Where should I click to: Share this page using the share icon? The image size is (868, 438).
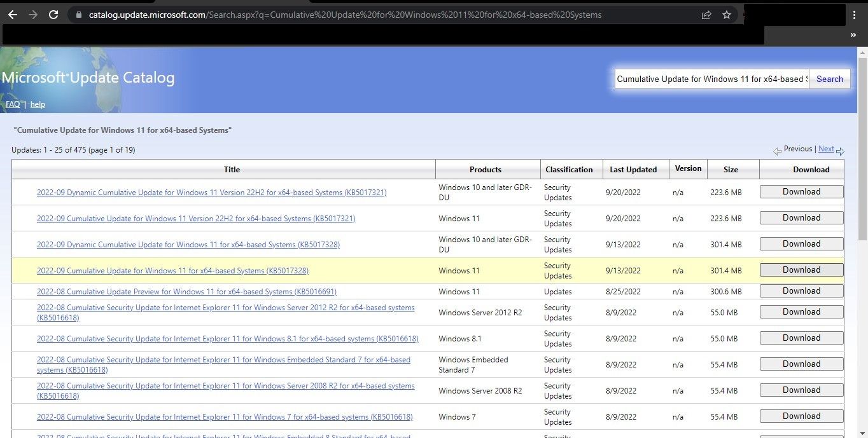706,15
